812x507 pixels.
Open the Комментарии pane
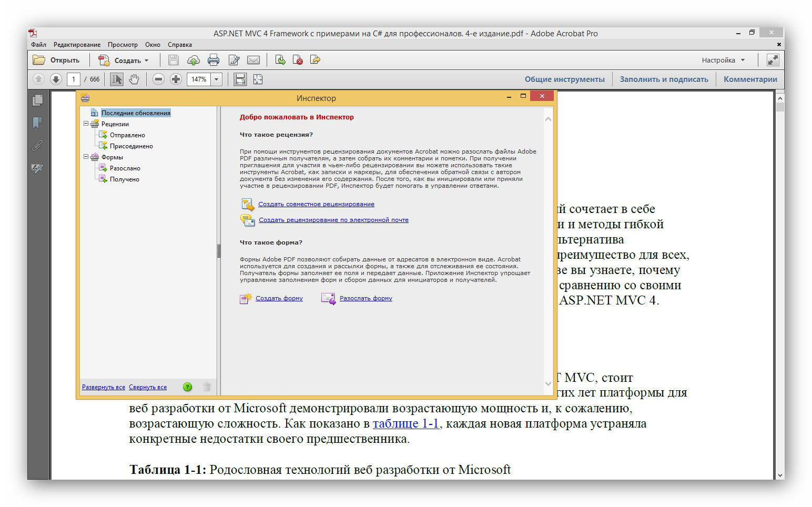(x=750, y=79)
